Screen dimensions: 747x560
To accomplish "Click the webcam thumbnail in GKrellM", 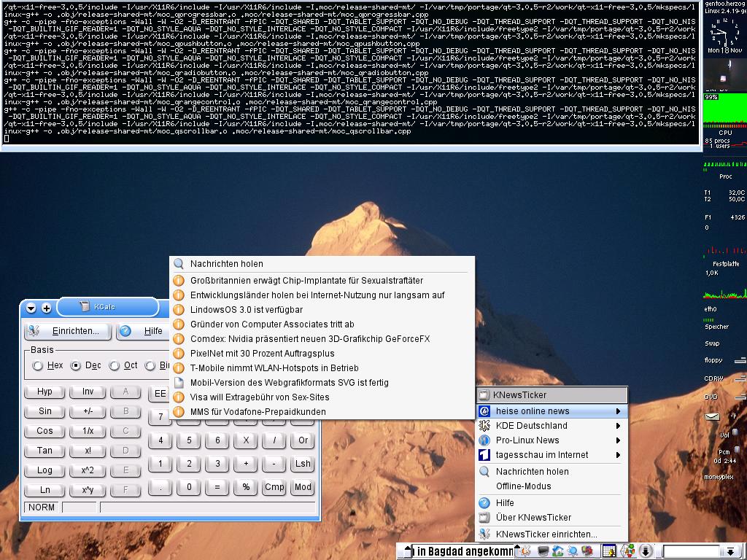I will tap(725, 74).
